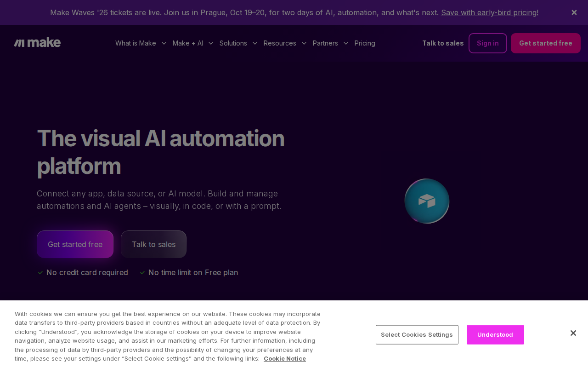This screenshot has height=368, width=588.
Task: Click the hero Talk to sales button
Action: (x=153, y=244)
